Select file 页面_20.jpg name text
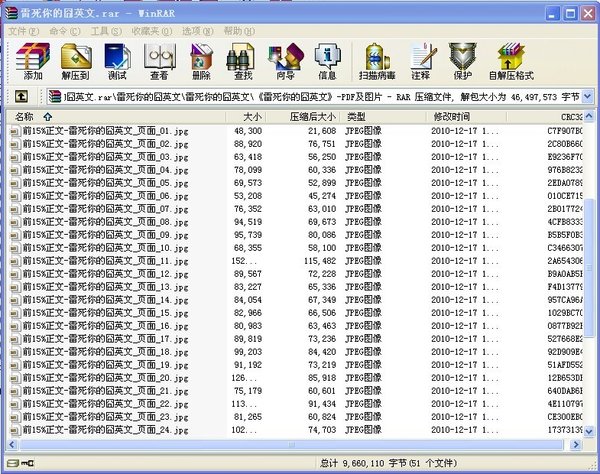The width and height of the screenshot is (600, 474). click(x=106, y=378)
